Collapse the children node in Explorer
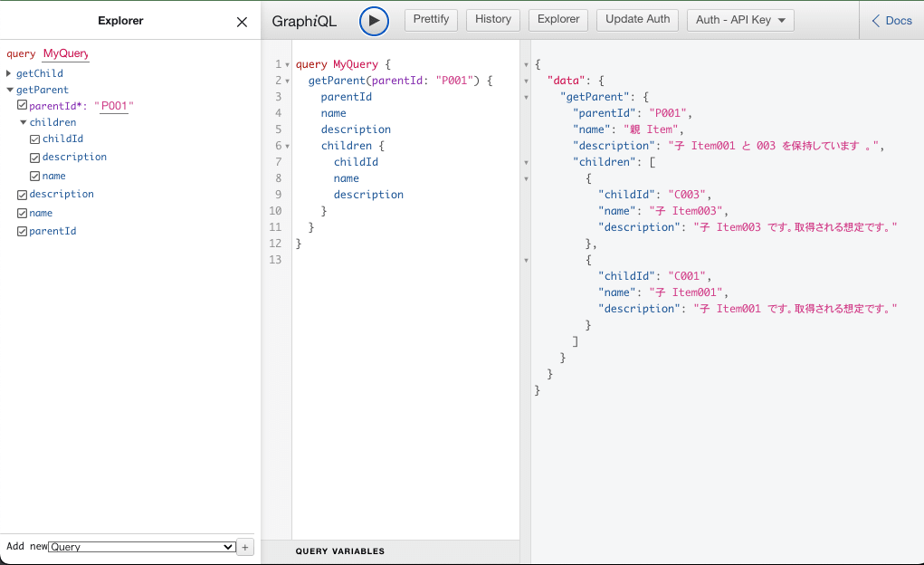The width and height of the screenshot is (924, 565). tap(23, 122)
